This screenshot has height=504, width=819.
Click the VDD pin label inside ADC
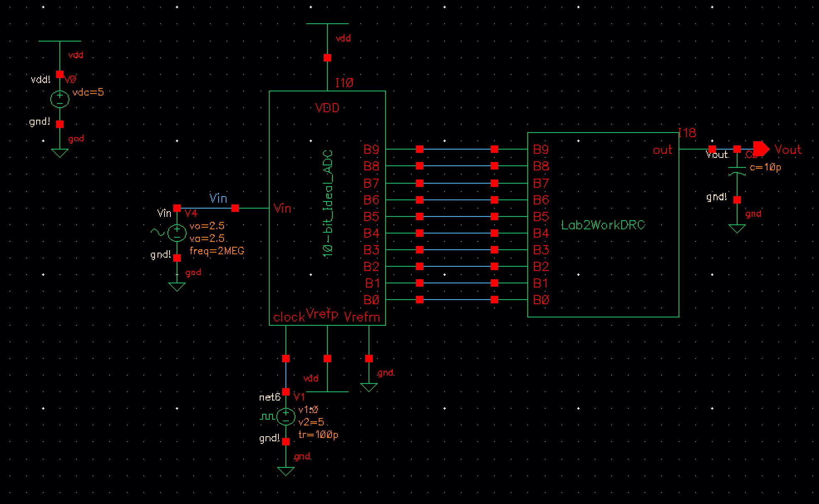pos(327,108)
